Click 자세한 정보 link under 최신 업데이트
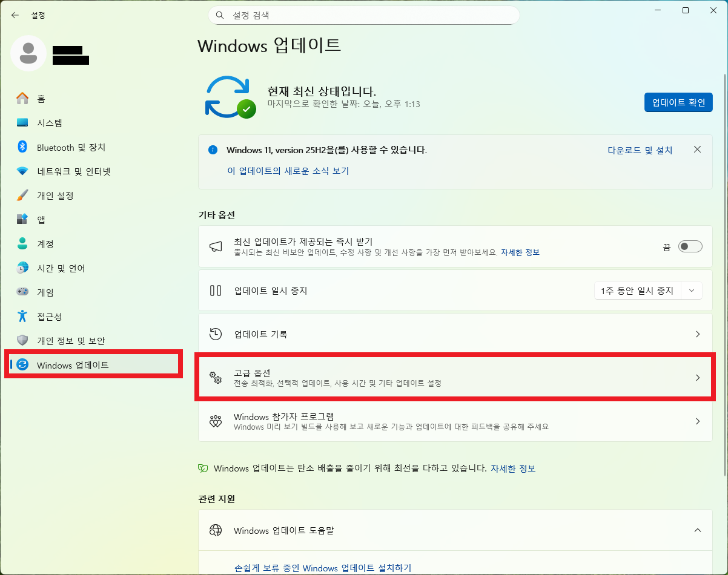728x575 pixels. [x=520, y=252]
